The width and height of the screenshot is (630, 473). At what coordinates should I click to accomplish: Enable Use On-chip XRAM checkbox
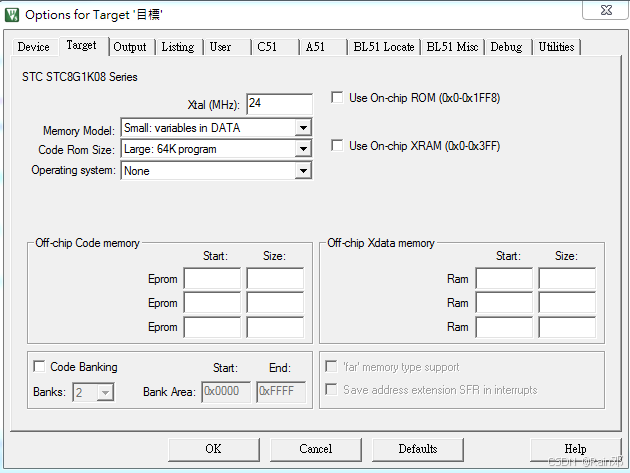click(x=337, y=145)
